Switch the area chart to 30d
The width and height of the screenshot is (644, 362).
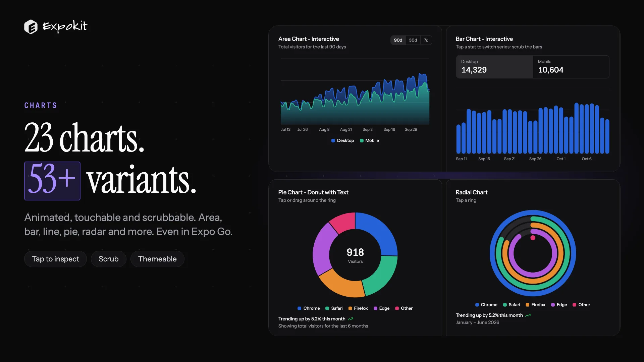point(413,40)
